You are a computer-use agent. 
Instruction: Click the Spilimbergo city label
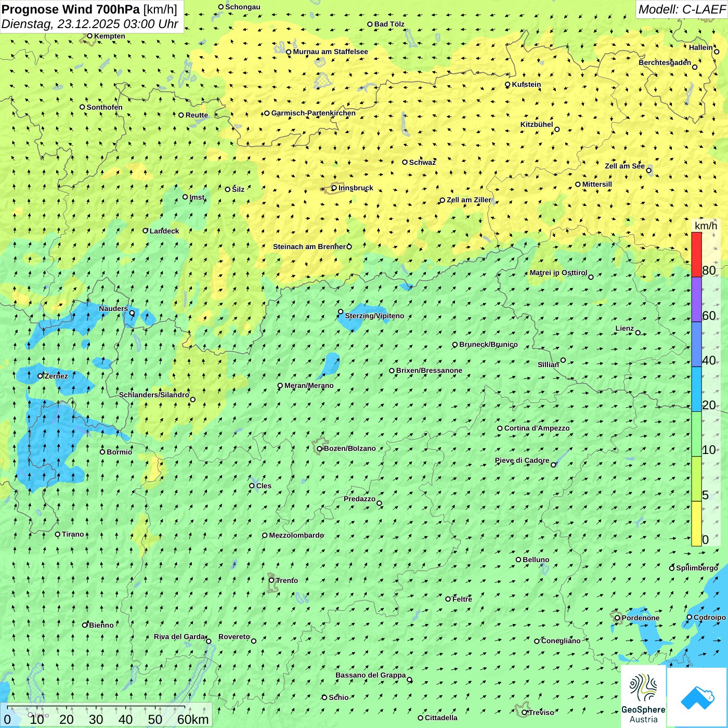[x=697, y=568]
